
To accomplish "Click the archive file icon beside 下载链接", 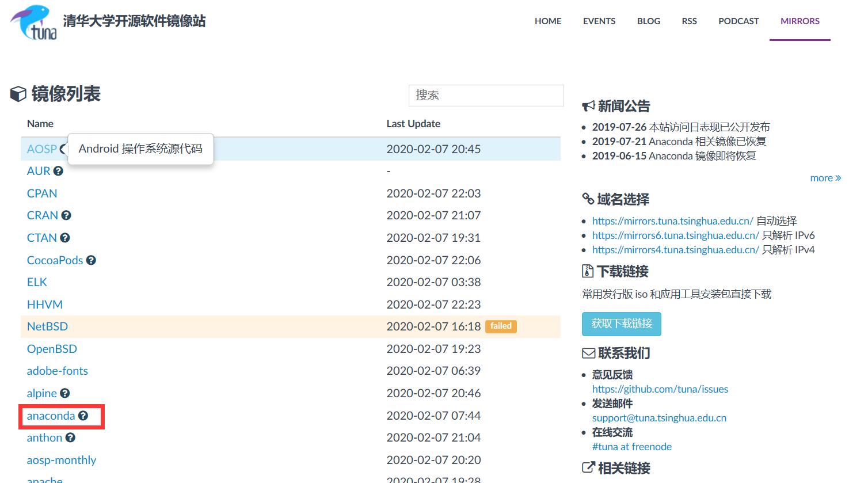I will pos(588,271).
